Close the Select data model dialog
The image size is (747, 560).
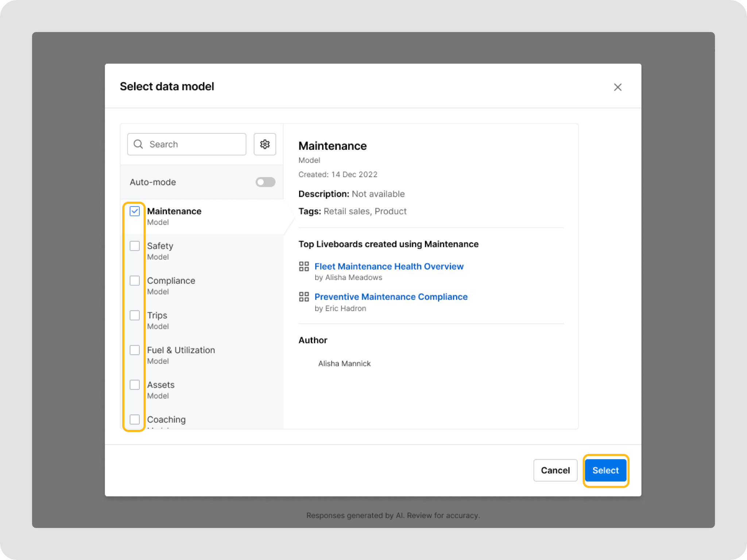coord(617,87)
